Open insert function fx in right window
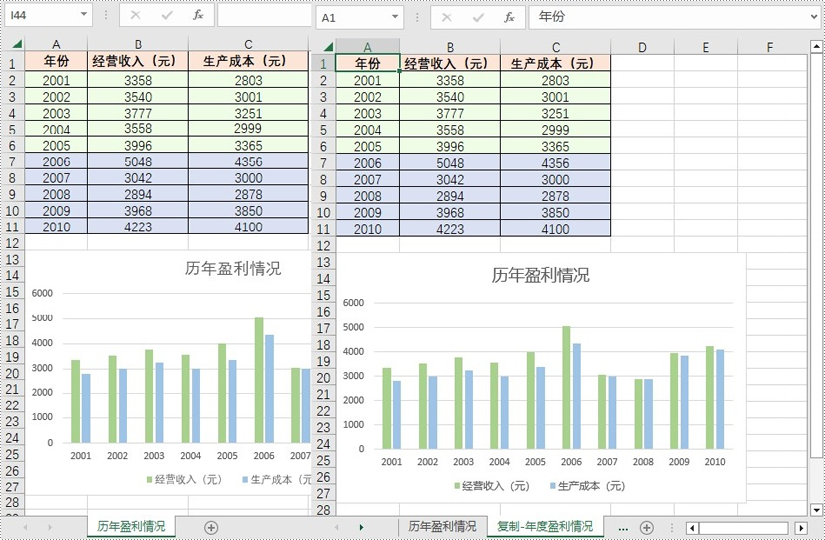The height and width of the screenshot is (540, 825). click(509, 18)
